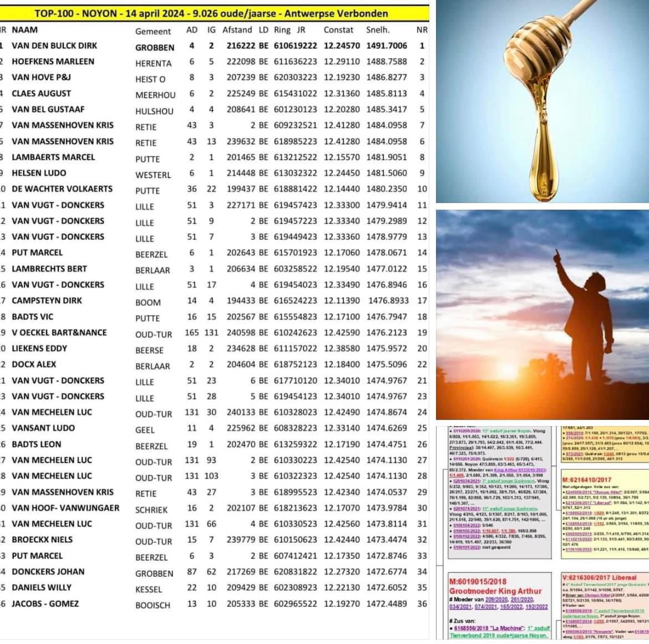Click the name LAMBAERTS MARCEL
The height and width of the screenshot is (644, 649).
click(53, 158)
